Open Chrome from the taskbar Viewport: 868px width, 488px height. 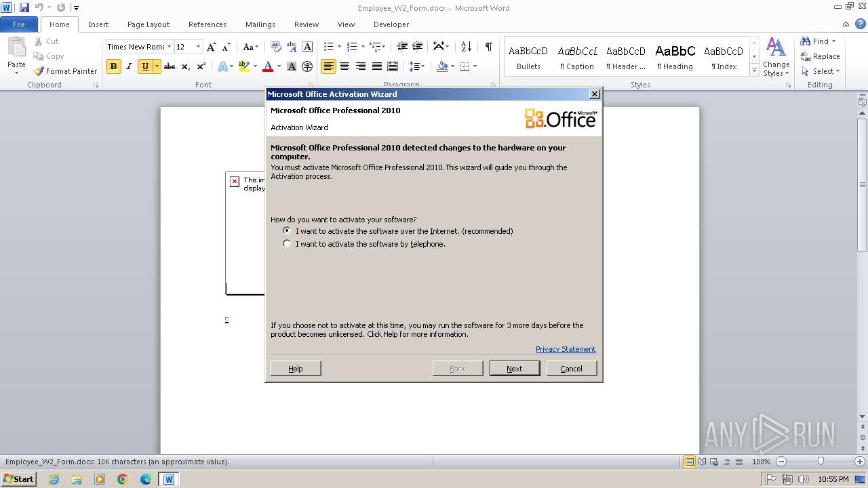(123, 479)
